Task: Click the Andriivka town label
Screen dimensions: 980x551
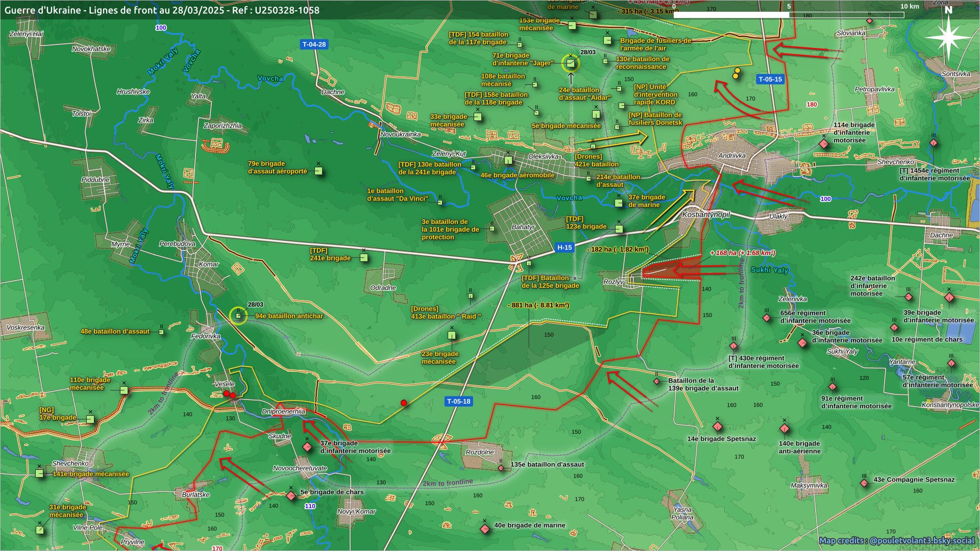Action: [731, 156]
